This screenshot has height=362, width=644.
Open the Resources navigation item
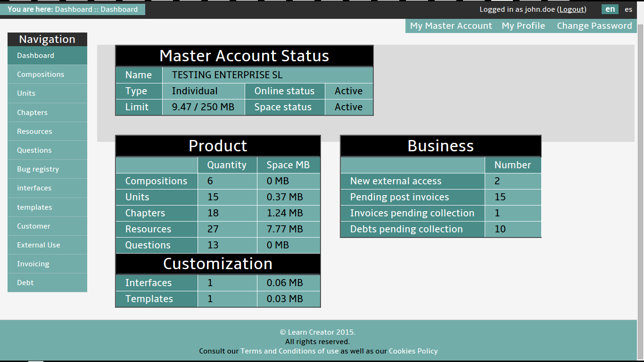coord(34,132)
